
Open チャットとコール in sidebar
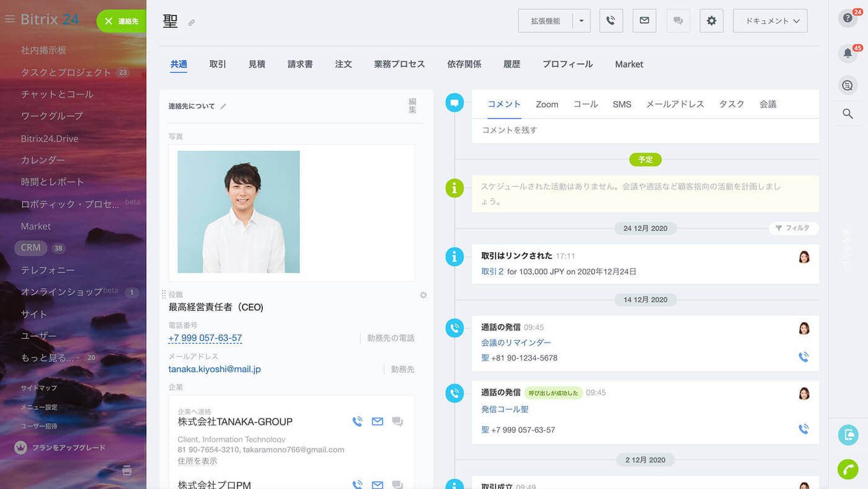coord(57,94)
